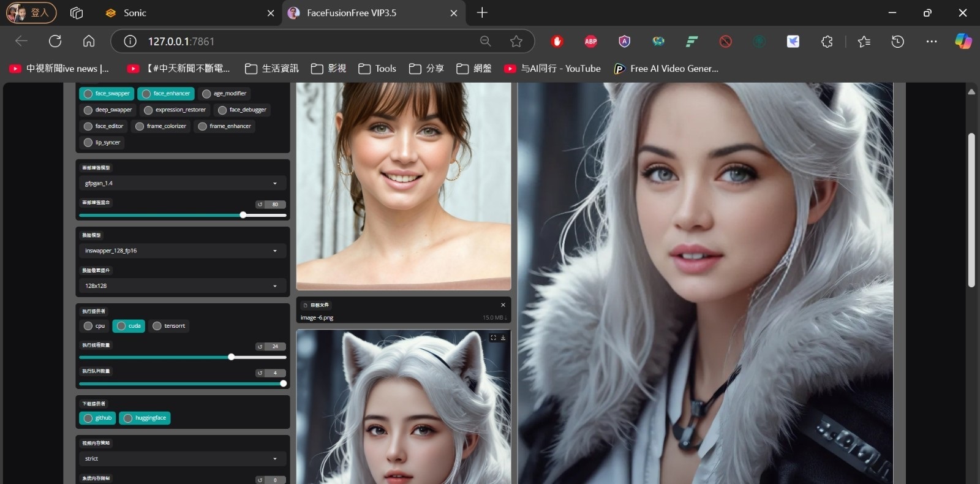980x484 pixels.
Task: Download the target image via download icon
Action: click(503, 338)
